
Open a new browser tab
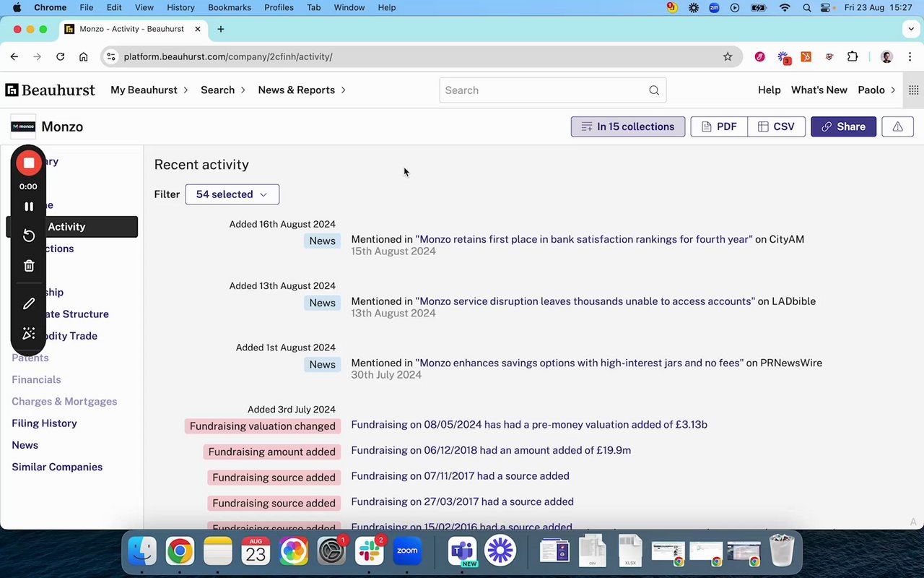click(x=221, y=29)
